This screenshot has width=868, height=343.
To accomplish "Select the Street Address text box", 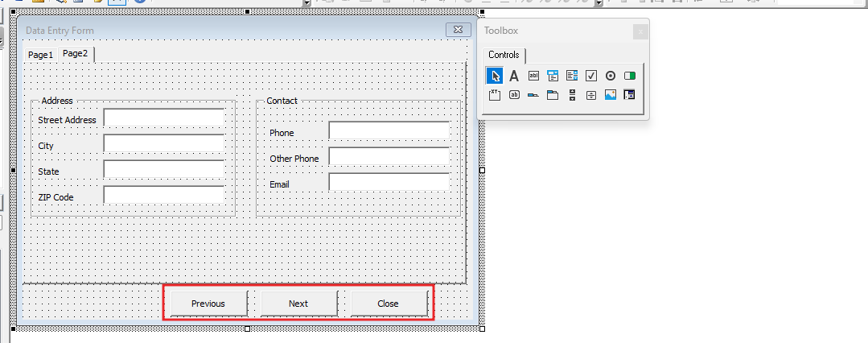I will tap(164, 118).
